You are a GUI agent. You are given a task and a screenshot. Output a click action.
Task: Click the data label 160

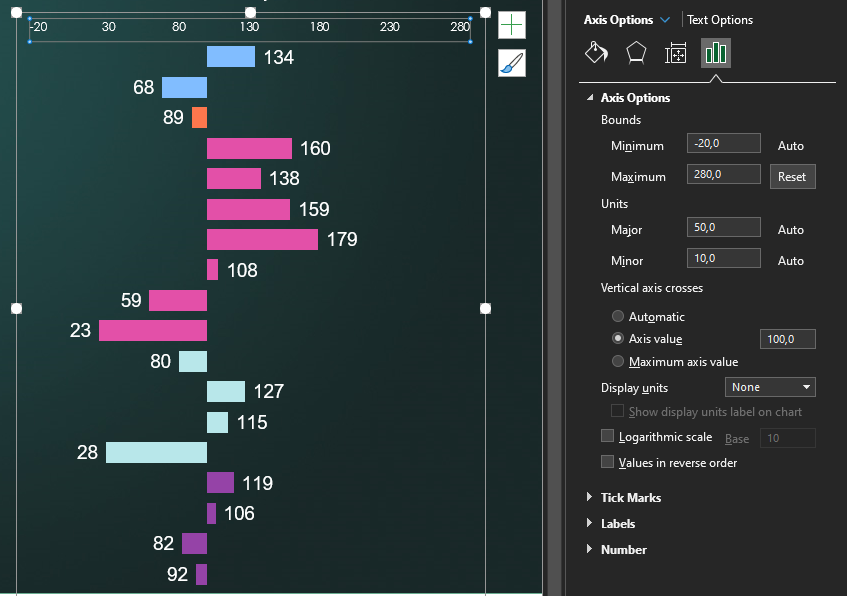click(x=315, y=148)
